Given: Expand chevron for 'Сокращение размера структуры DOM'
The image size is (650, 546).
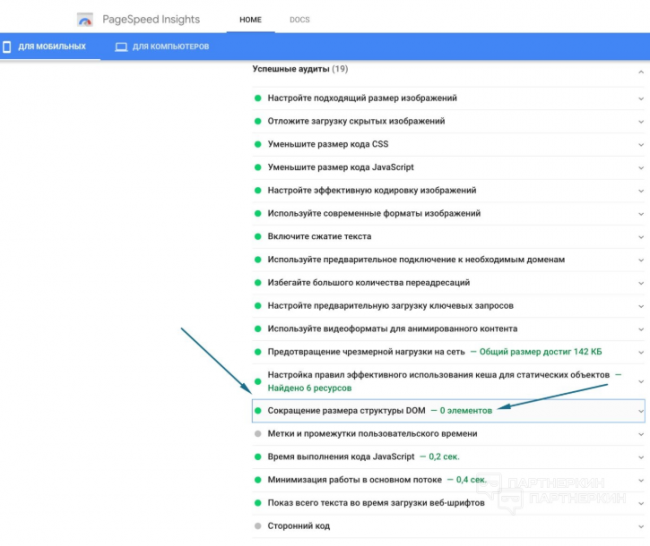Looking at the screenshot, I should click(x=640, y=410).
